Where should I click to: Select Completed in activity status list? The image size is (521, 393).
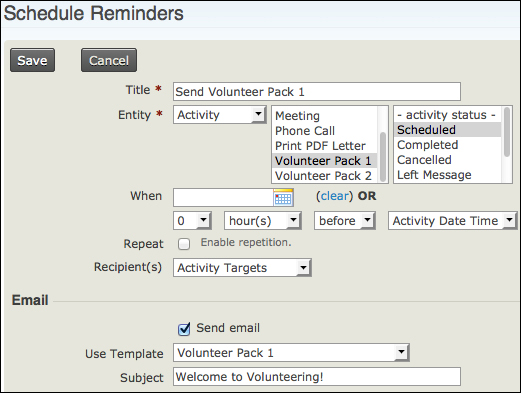[x=428, y=145]
